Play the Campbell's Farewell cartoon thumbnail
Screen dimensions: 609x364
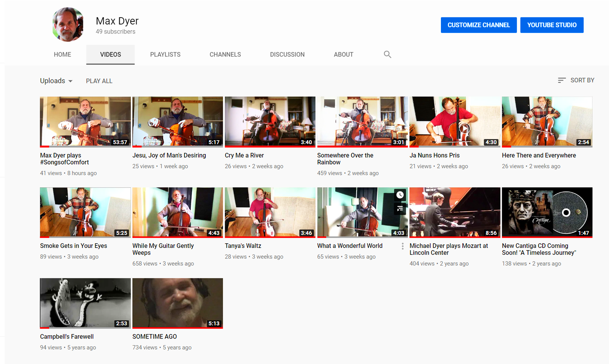click(x=85, y=303)
